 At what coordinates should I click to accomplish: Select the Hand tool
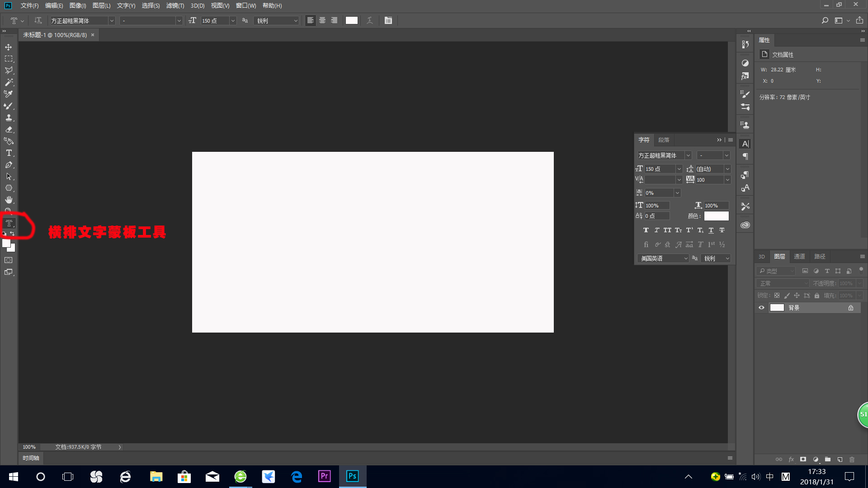click(x=9, y=200)
